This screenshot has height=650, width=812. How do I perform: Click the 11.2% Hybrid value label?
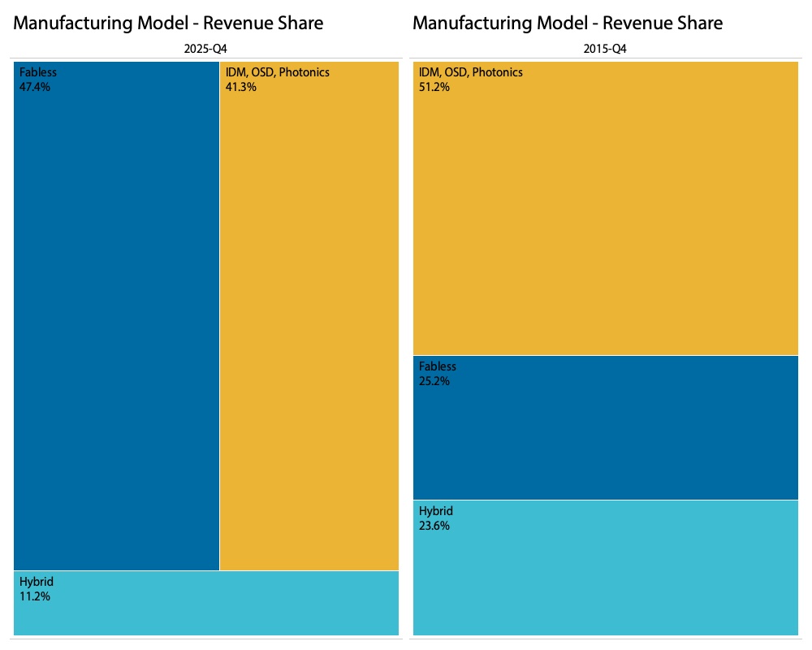click(x=35, y=596)
